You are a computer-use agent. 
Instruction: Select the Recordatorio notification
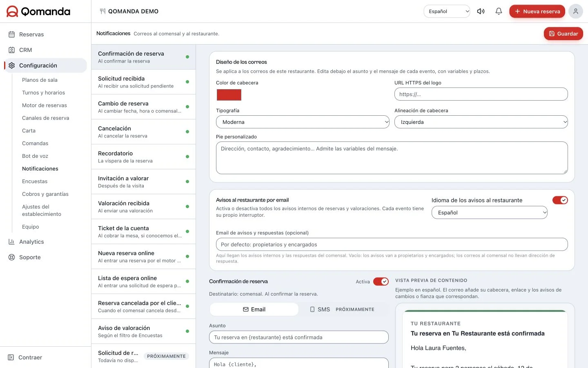[x=144, y=157]
